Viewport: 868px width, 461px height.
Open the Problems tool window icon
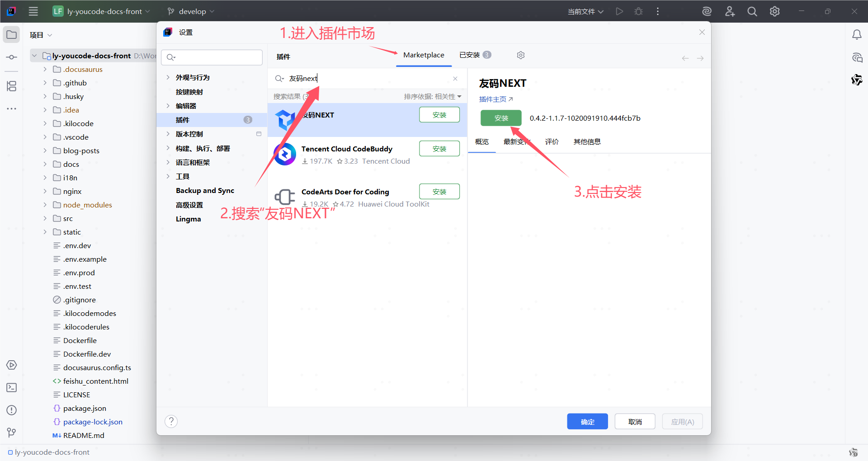point(12,410)
